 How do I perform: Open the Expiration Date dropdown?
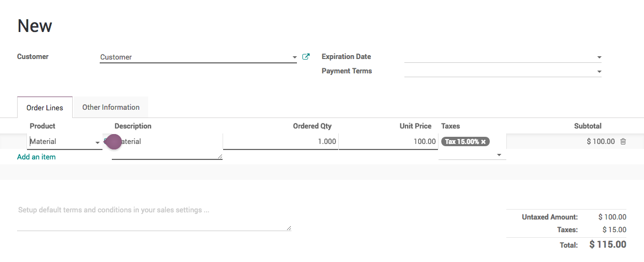coord(599,57)
